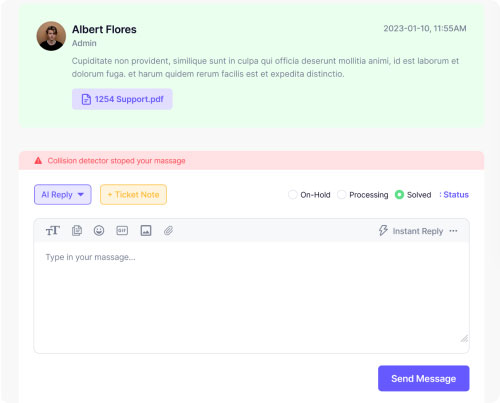Click inside the message text area

tap(251, 297)
